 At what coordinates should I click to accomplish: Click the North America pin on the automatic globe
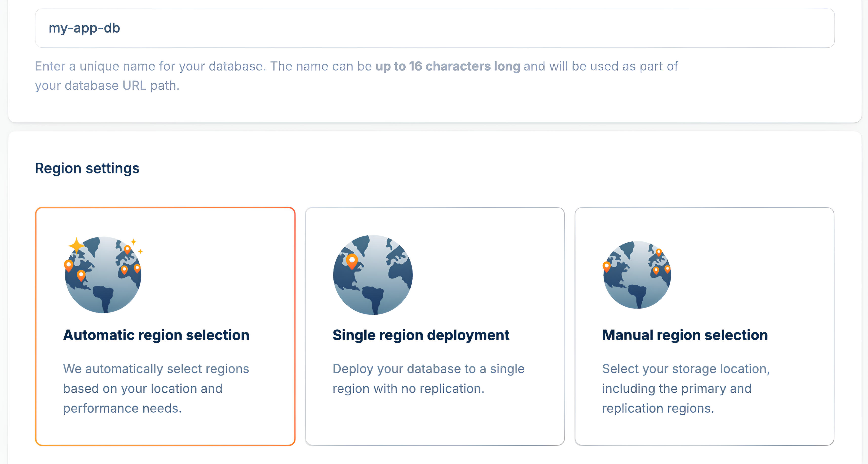81,275
